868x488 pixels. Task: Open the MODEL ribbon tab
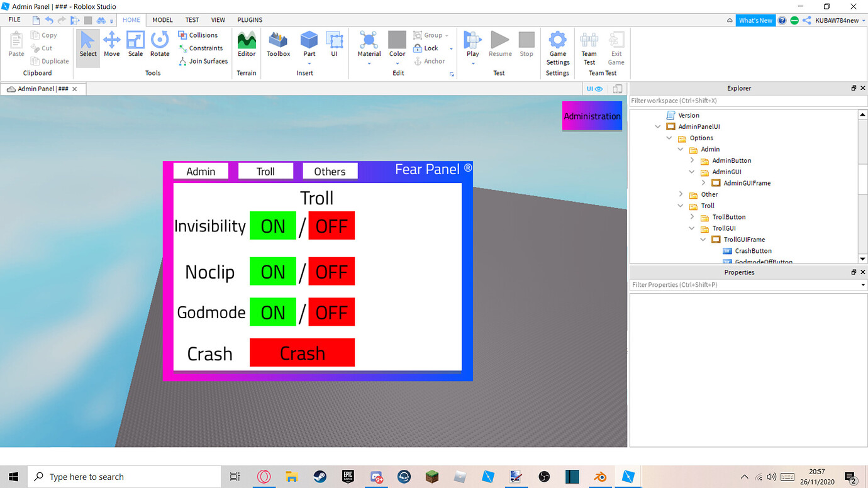coord(162,20)
